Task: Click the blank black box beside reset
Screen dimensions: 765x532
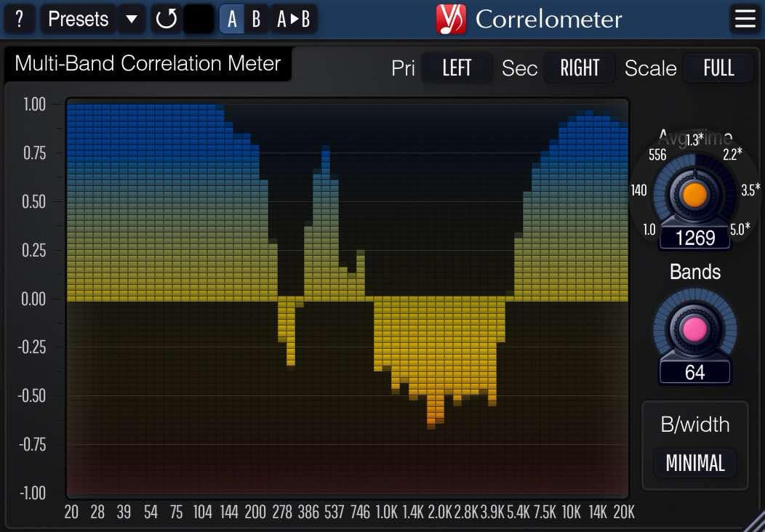Action: pos(199,19)
